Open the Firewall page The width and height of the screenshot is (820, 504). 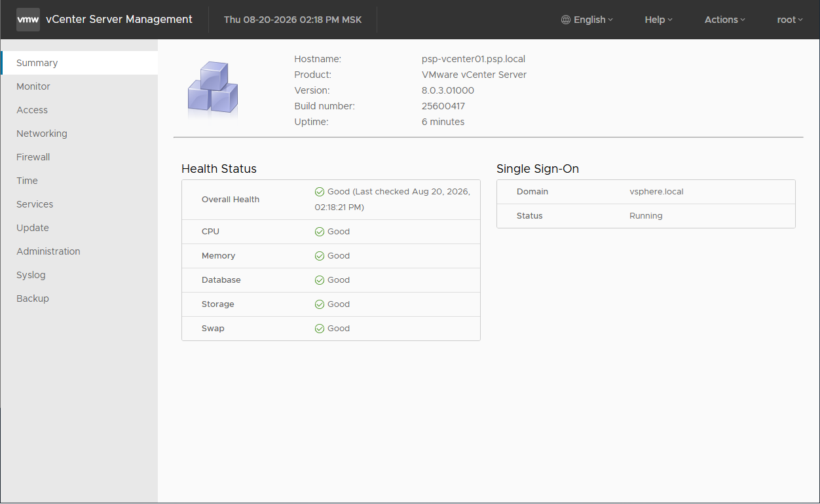coord(79,157)
